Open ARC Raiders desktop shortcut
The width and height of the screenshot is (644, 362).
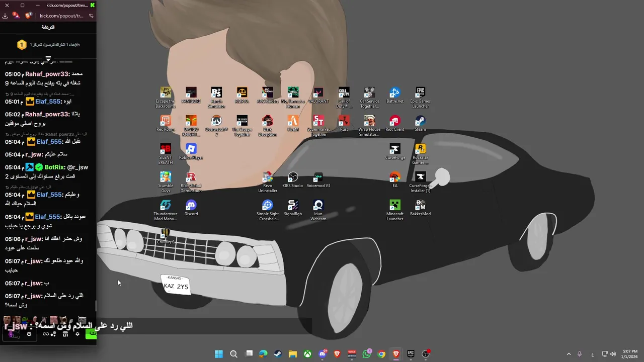click(268, 96)
